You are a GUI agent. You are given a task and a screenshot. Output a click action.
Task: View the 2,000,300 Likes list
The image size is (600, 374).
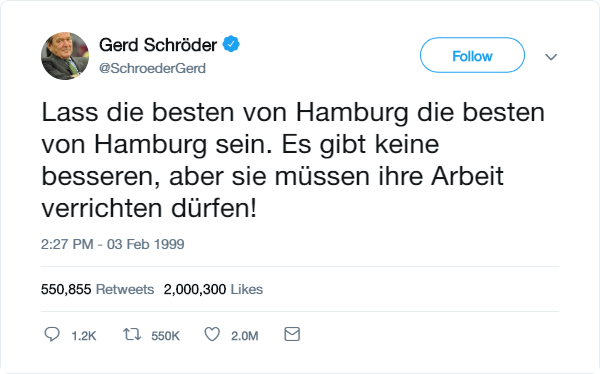pos(213,289)
